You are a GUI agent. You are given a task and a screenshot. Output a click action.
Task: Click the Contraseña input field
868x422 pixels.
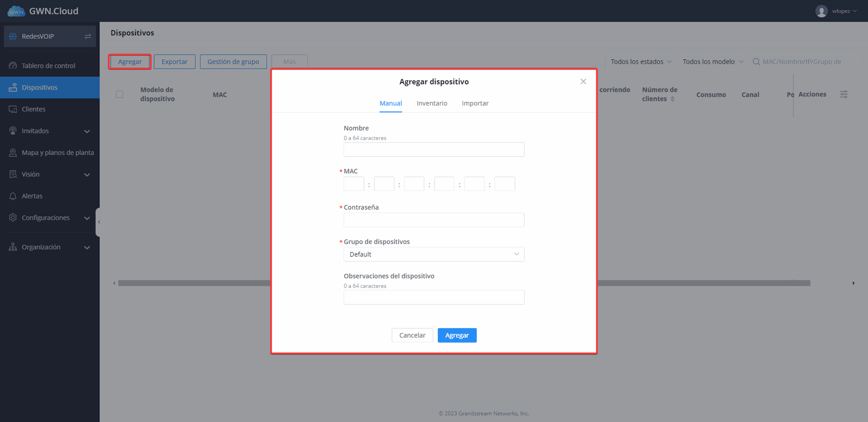[x=434, y=220]
